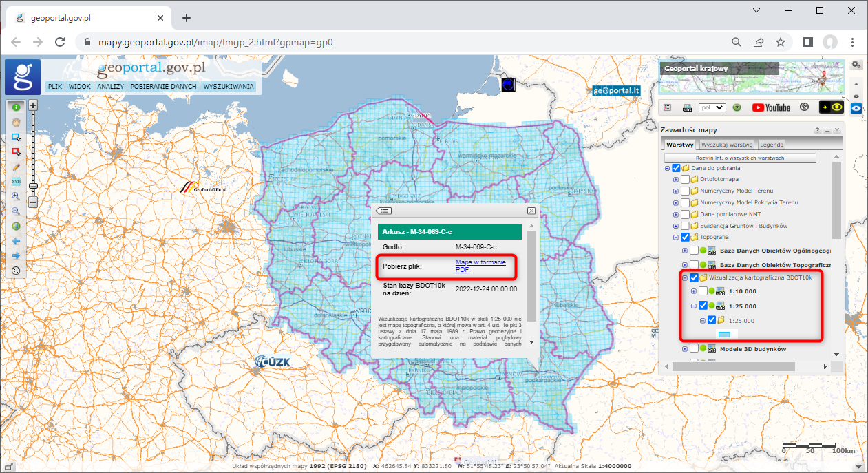Select the pan hand tool
Viewport: 868px width, 473px height.
coord(16,122)
